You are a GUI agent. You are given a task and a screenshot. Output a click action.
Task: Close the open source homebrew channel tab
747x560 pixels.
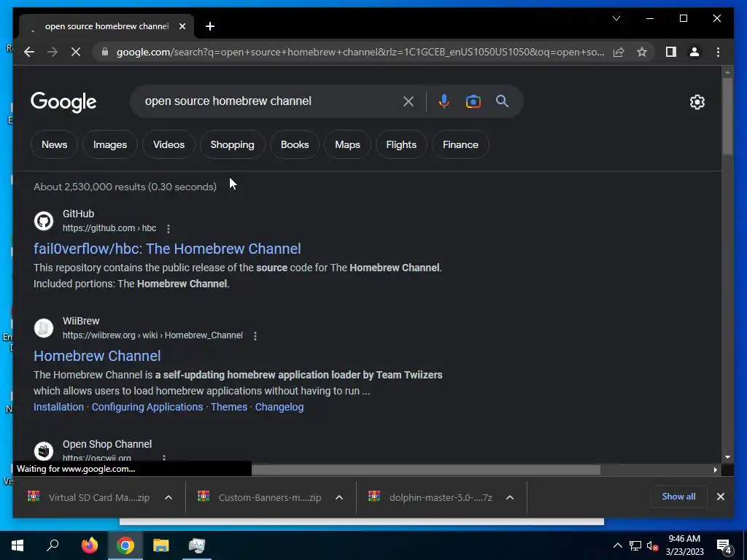182,26
